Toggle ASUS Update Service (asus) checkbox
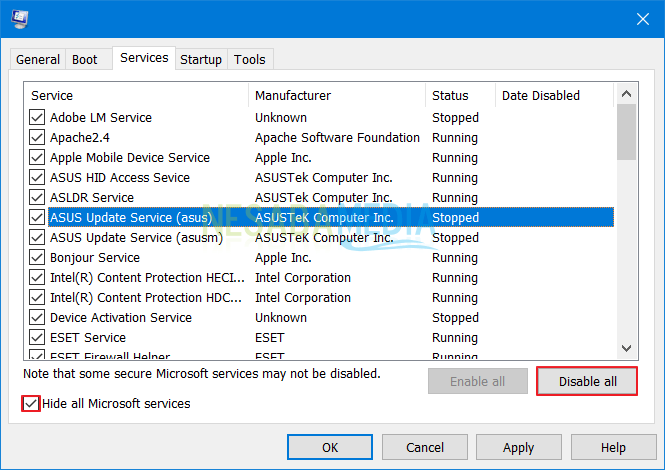Image resolution: width=665 pixels, height=470 pixels. [37, 218]
